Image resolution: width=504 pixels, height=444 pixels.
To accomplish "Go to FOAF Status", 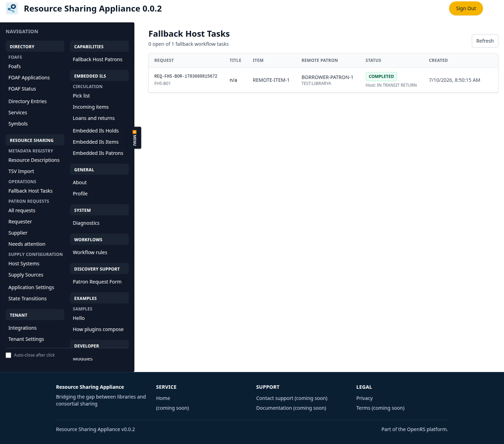I will [22, 89].
